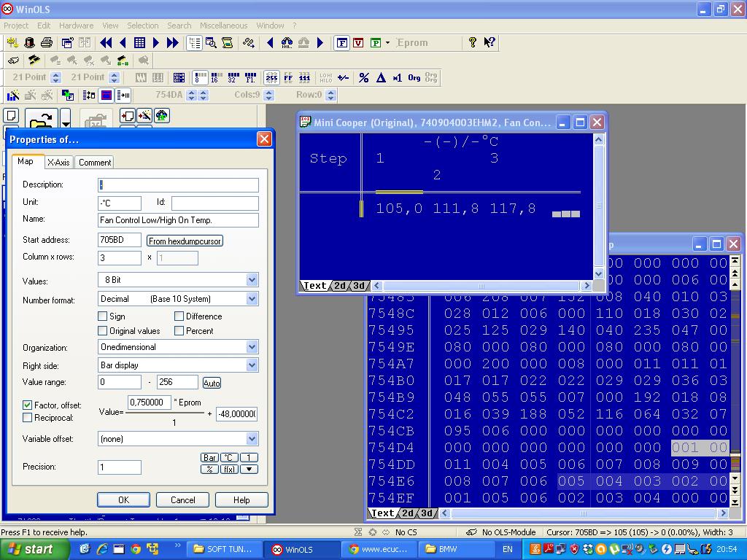Uncheck the Factor, offset checkbox

[x=27, y=405]
